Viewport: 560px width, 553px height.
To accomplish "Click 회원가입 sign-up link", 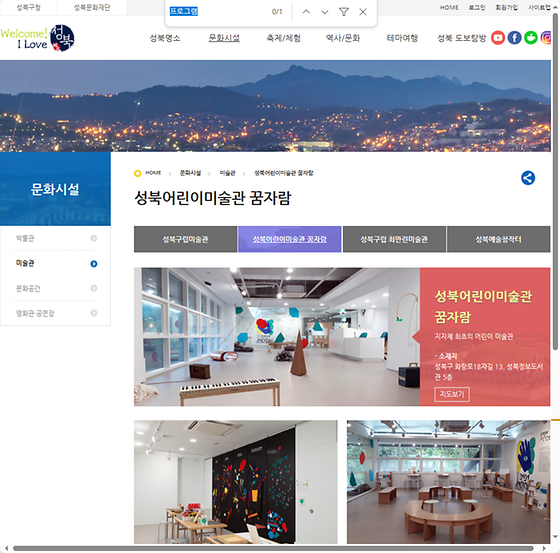I will click(506, 8).
